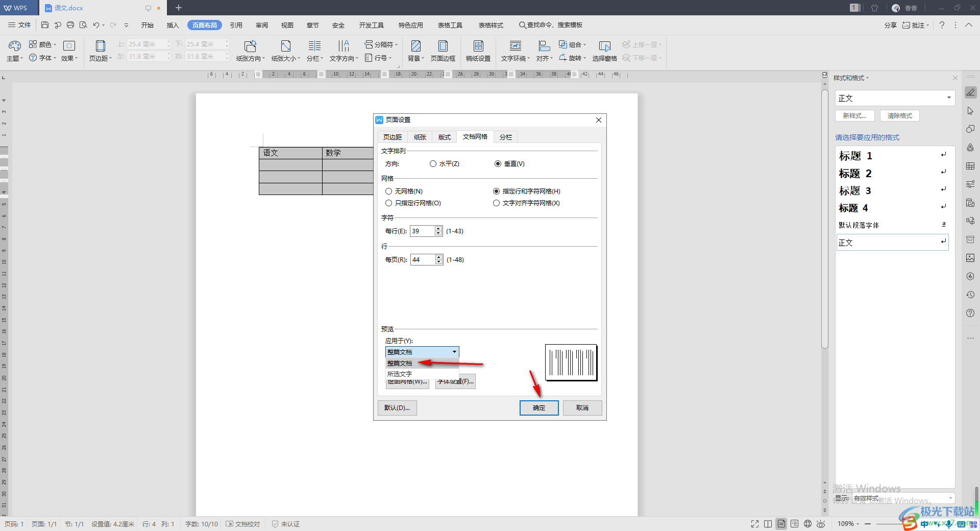Click the selection arrow icon in right sidebar
Image resolution: width=980 pixels, height=531 pixels.
[x=970, y=111]
